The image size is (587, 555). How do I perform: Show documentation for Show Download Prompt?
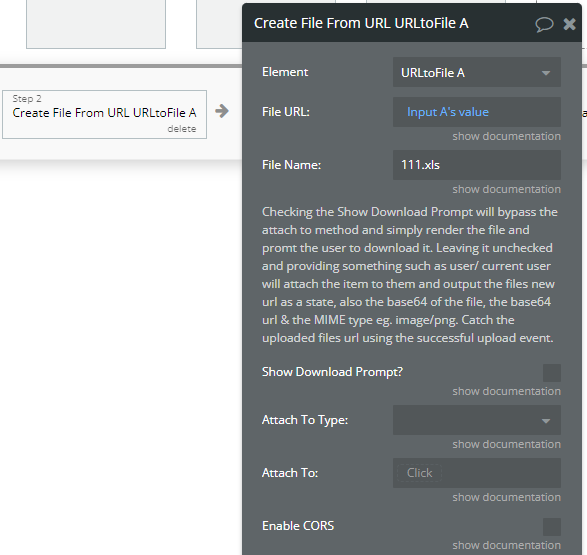(507, 391)
